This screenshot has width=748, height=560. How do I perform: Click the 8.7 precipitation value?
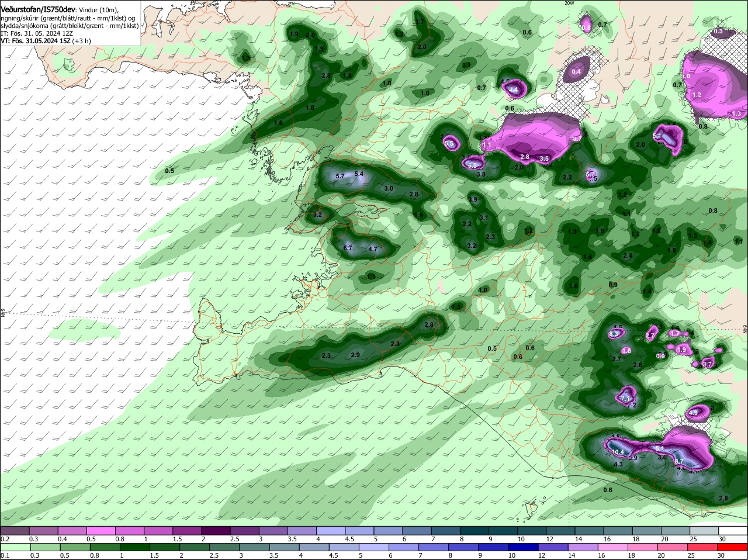coord(679,461)
